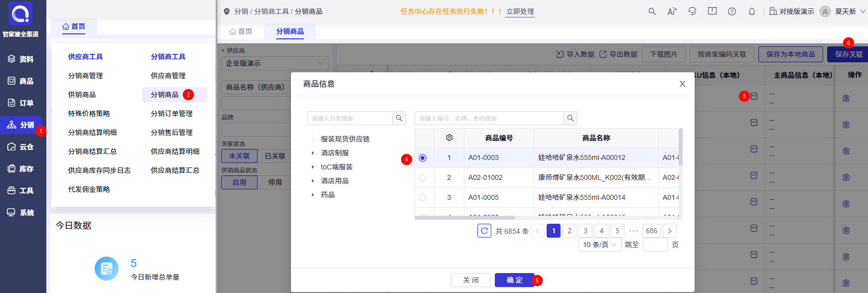
Task: Go to next page arrow
Action: [x=670, y=231]
